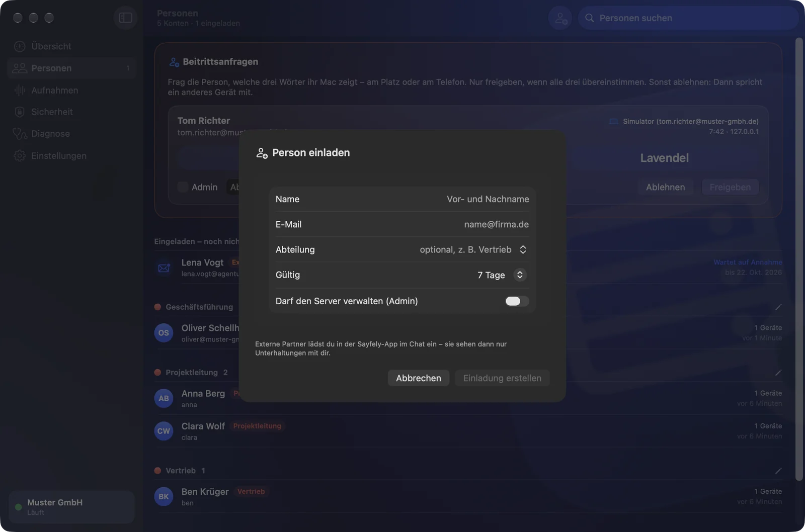The height and width of the screenshot is (532, 805).
Task: Open Aufnahmen in the sidebar
Action: click(x=71, y=91)
